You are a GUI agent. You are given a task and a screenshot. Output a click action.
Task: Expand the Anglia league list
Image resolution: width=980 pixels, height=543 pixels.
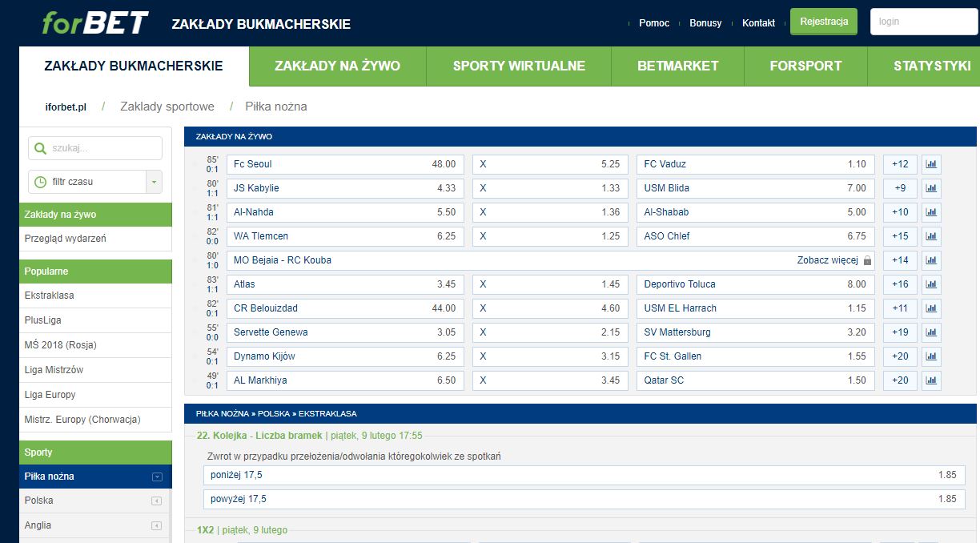157,526
